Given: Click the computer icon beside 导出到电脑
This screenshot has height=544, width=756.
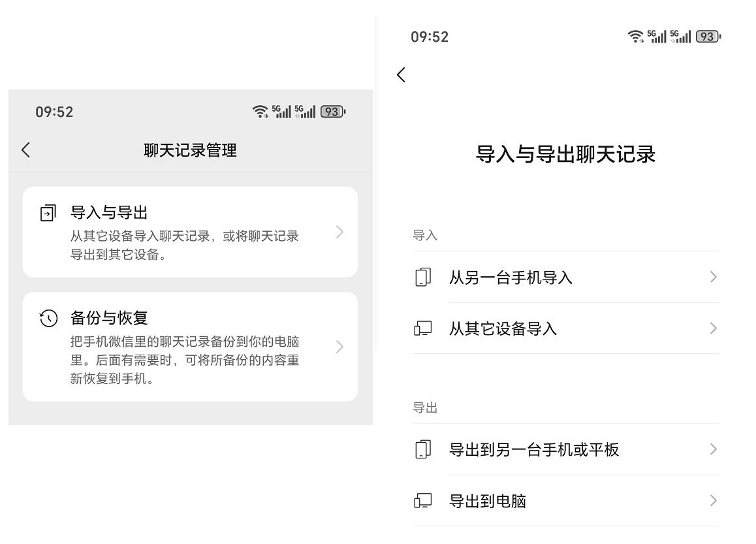Looking at the screenshot, I should [423, 501].
